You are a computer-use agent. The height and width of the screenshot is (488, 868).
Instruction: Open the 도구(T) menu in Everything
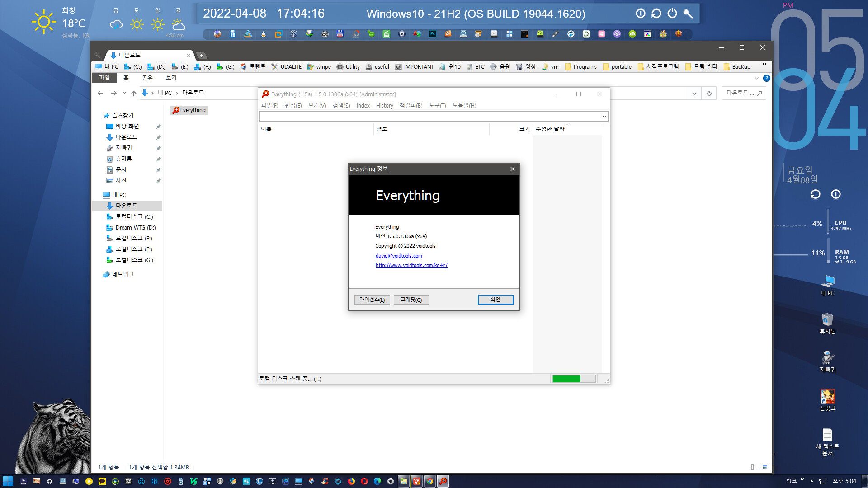437,105
